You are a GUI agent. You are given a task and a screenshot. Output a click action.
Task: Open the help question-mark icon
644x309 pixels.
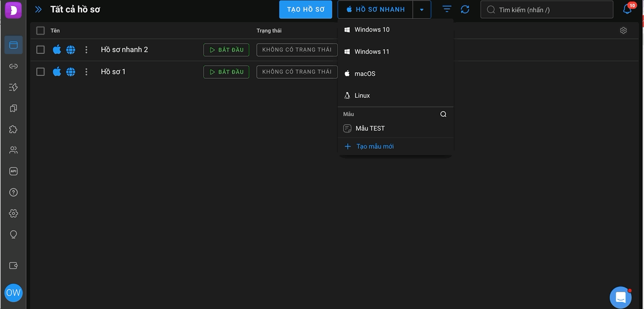pyautogui.click(x=14, y=192)
